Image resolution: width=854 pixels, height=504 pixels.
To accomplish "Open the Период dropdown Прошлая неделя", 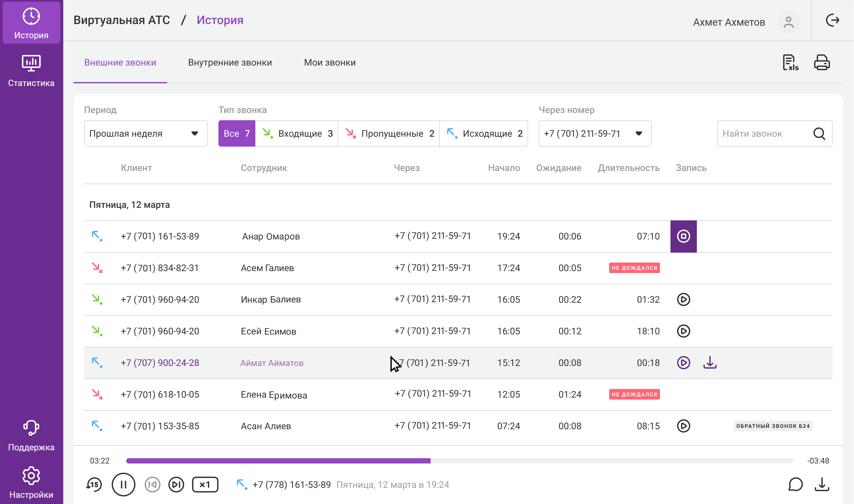I will [x=146, y=133].
